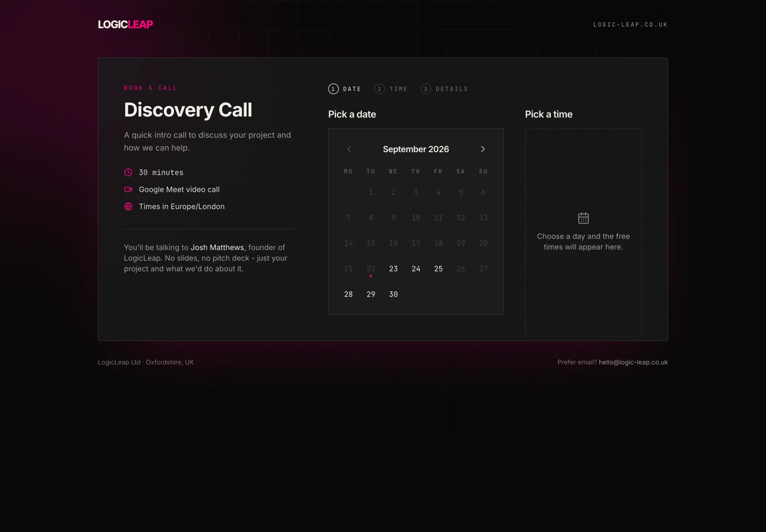
Task: Click the video camera icon for Google Meet
Action: (x=128, y=190)
